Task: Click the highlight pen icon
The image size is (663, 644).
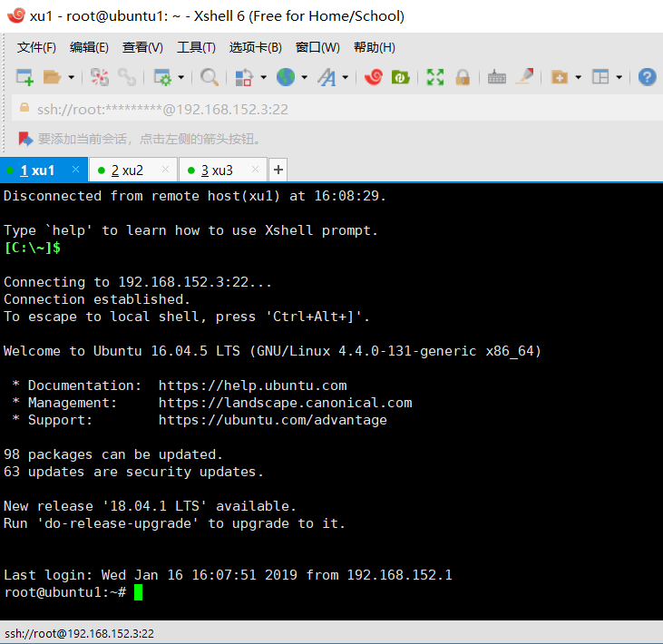Action: (525, 76)
